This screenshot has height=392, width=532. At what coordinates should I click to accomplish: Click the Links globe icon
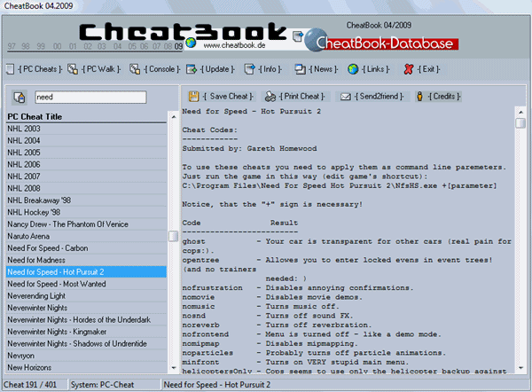353,69
